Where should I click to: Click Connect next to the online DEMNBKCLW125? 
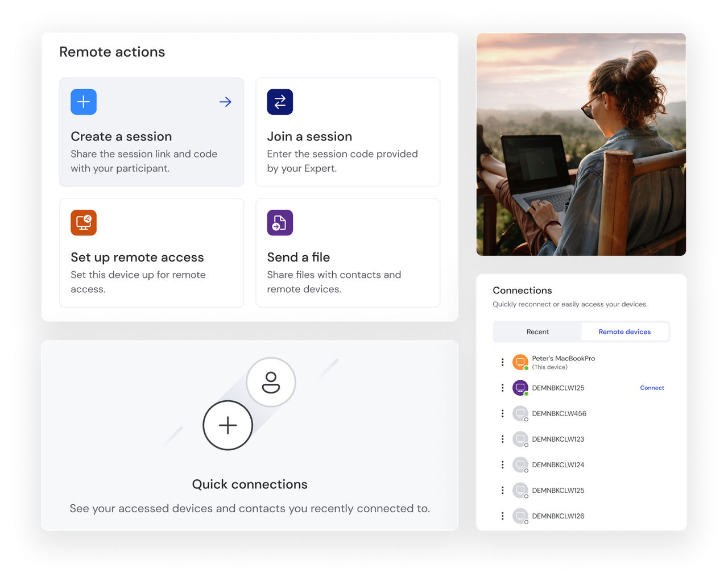(652, 388)
